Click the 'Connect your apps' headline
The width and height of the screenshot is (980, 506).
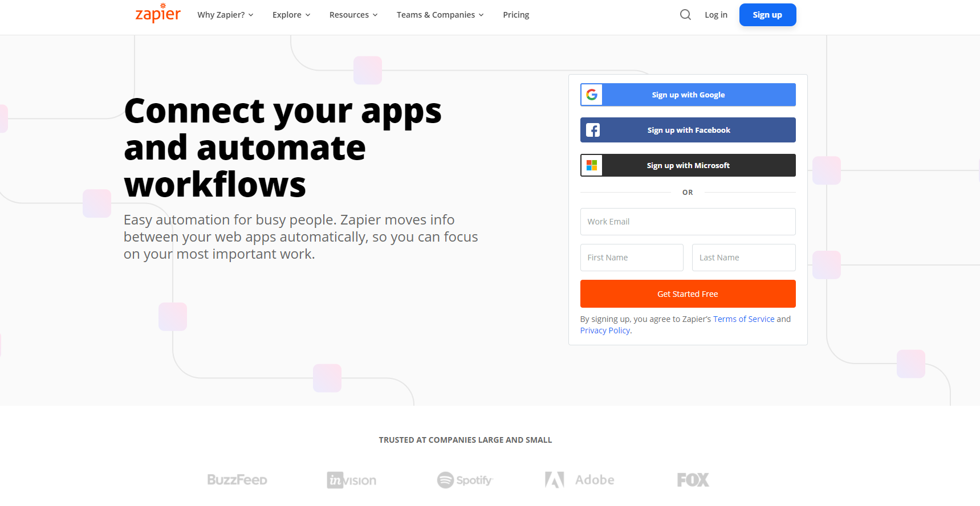click(283, 148)
